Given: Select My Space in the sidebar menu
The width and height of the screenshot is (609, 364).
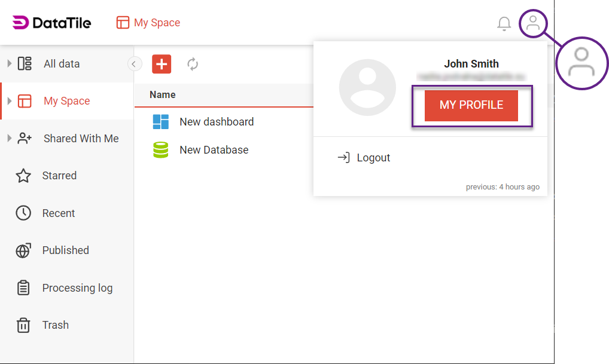Looking at the screenshot, I should click(x=67, y=101).
